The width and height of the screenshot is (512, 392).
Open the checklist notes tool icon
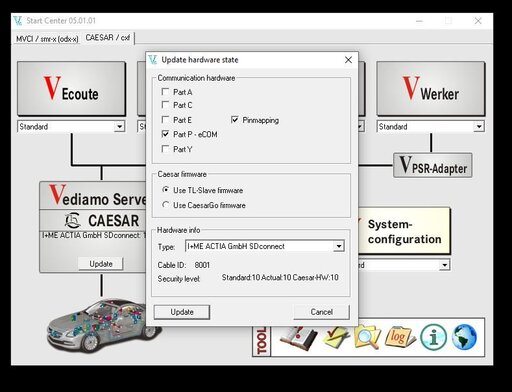pyautogui.click(x=335, y=338)
